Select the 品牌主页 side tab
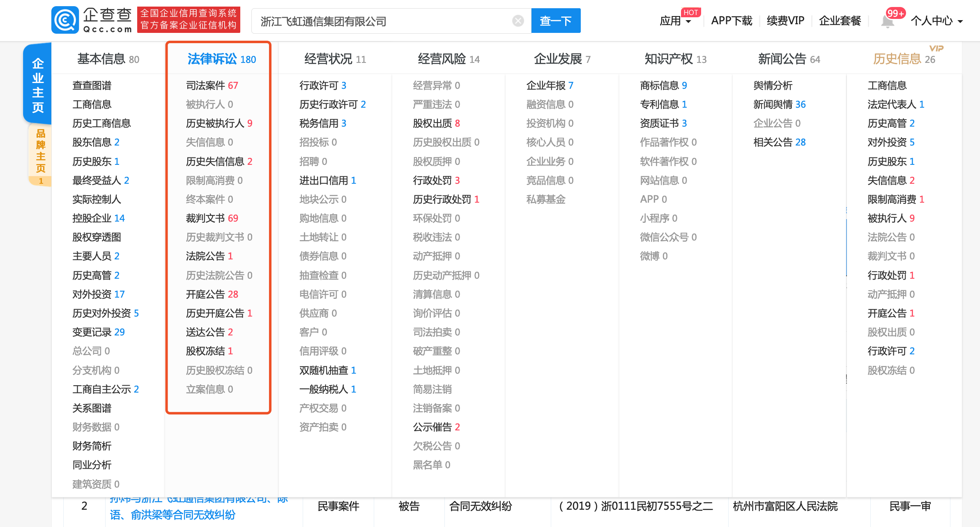The image size is (980, 527). click(40, 155)
